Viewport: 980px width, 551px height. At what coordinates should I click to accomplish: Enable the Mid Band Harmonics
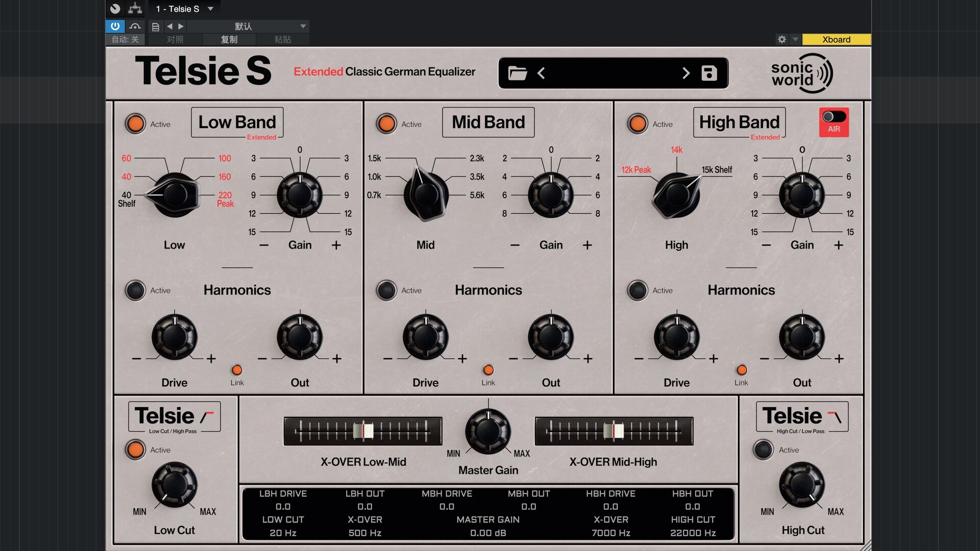point(386,290)
